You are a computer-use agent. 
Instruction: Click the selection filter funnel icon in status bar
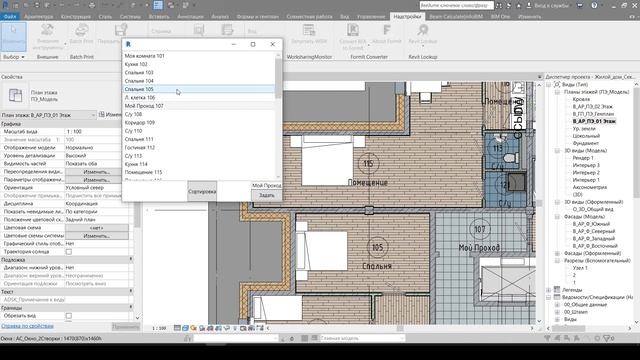click(x=607, y=338)
